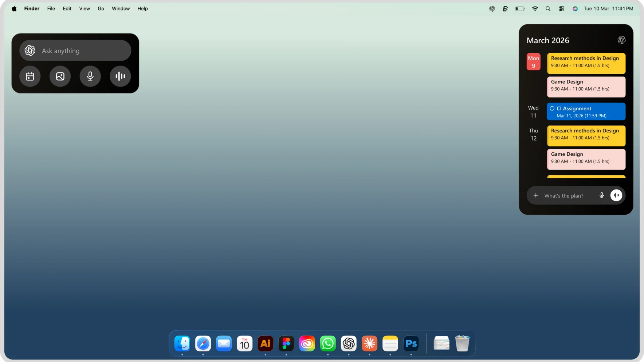Open the calendar button in ChatGPT widget
Image resolution: width=644 pixels, height=362 pixels.
[30, 76]
